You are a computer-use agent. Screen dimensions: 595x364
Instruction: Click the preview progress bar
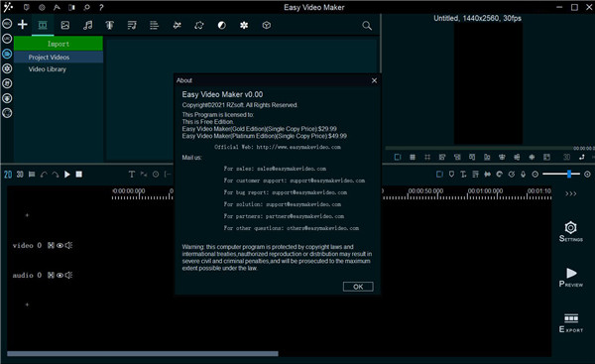[x=479, y=148]
